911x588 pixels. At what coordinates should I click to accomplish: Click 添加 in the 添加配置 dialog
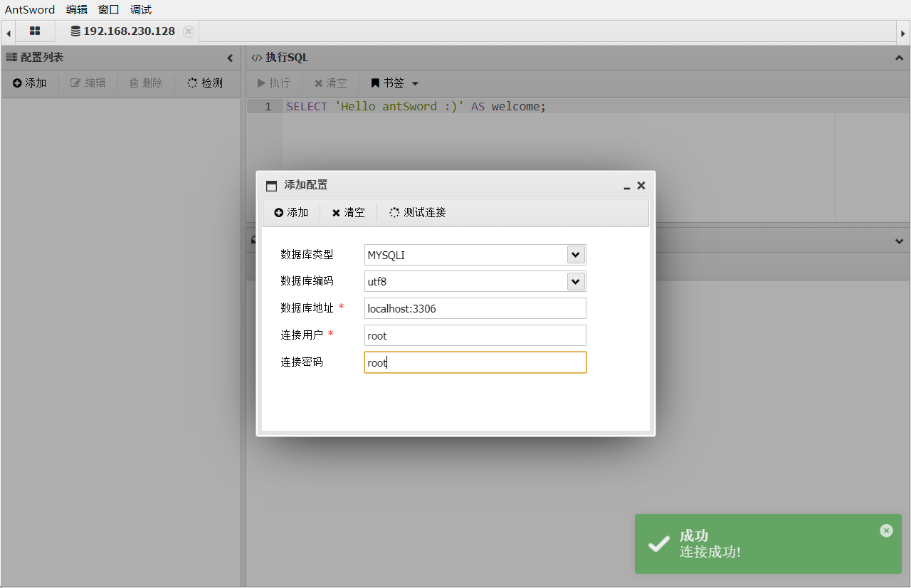click(x=291, y=213)
